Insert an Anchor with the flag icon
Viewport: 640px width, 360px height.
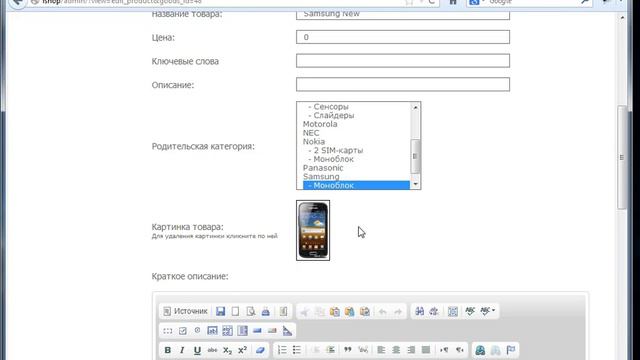[511, 350]
